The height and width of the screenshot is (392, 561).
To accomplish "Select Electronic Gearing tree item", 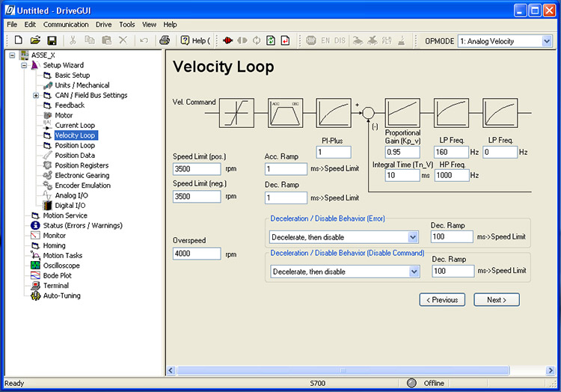I will pos(82,175).
